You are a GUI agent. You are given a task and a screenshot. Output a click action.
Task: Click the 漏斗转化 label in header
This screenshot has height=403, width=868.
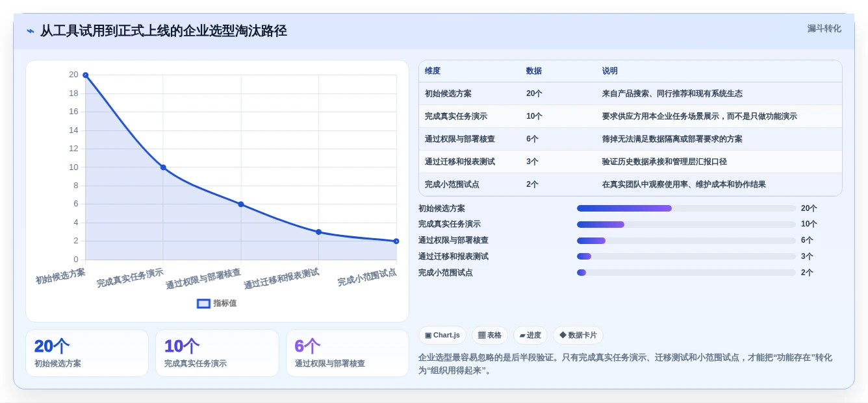[824, 29]
